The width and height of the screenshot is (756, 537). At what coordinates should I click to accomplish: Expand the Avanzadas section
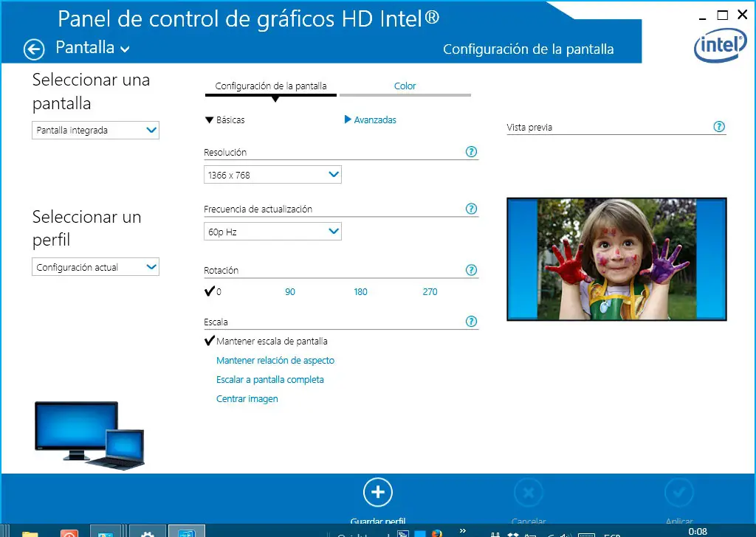coord(371,120)
